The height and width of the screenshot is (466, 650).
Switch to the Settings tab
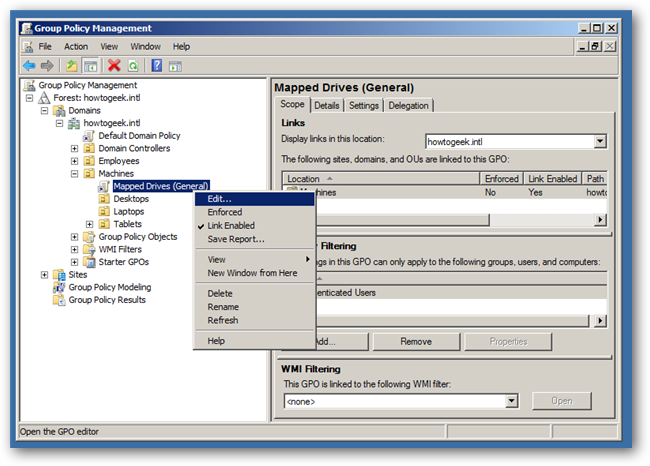point(364,105)
